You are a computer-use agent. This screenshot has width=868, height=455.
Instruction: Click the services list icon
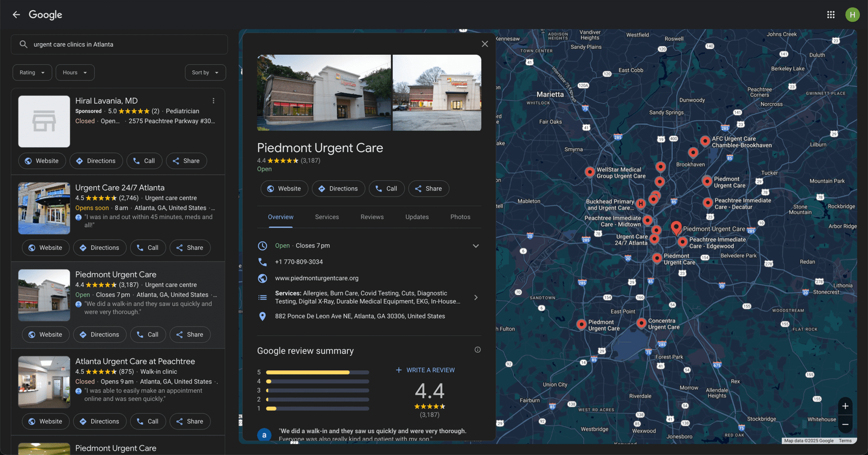coord(263,298)
